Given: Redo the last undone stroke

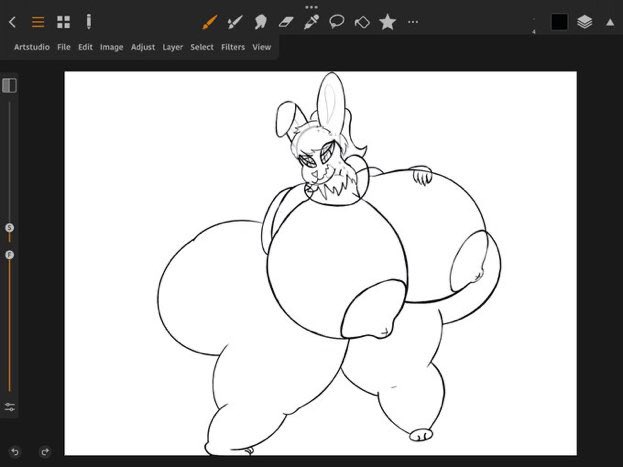Looking at the screenshot, I should [x=45, y=452].
